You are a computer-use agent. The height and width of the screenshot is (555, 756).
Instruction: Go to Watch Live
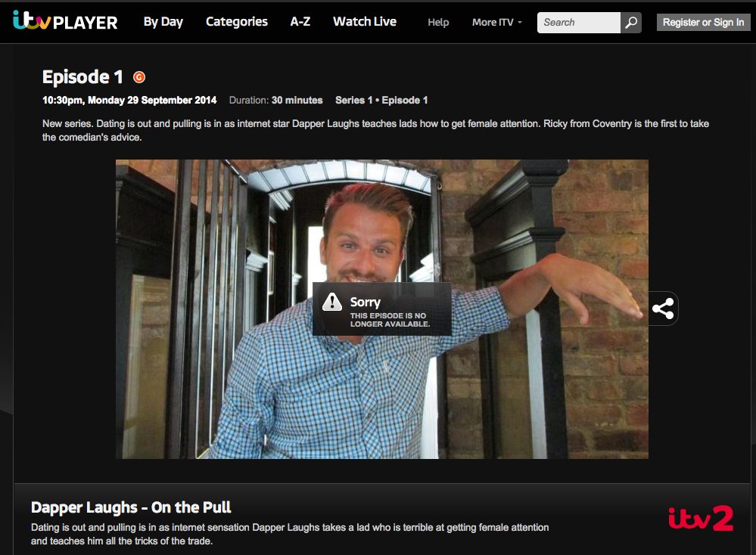pyautogui.click(x=365, y=22)
